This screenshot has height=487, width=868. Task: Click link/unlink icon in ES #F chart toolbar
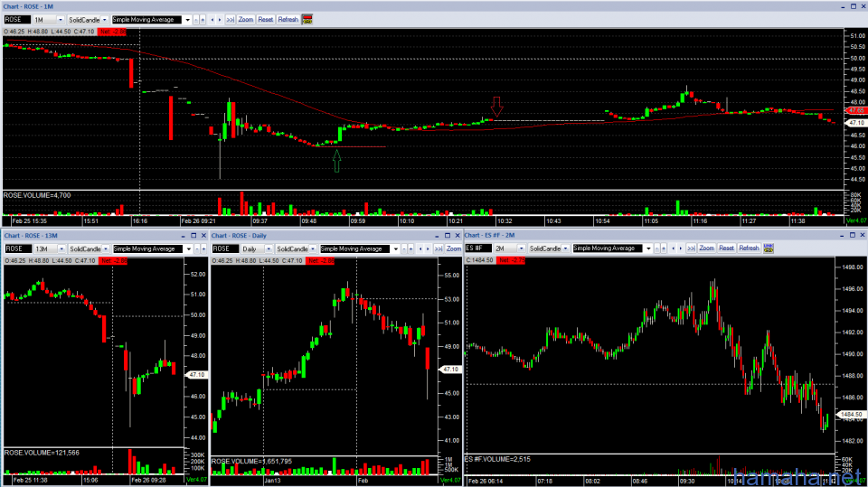click(x=769, y=248)
